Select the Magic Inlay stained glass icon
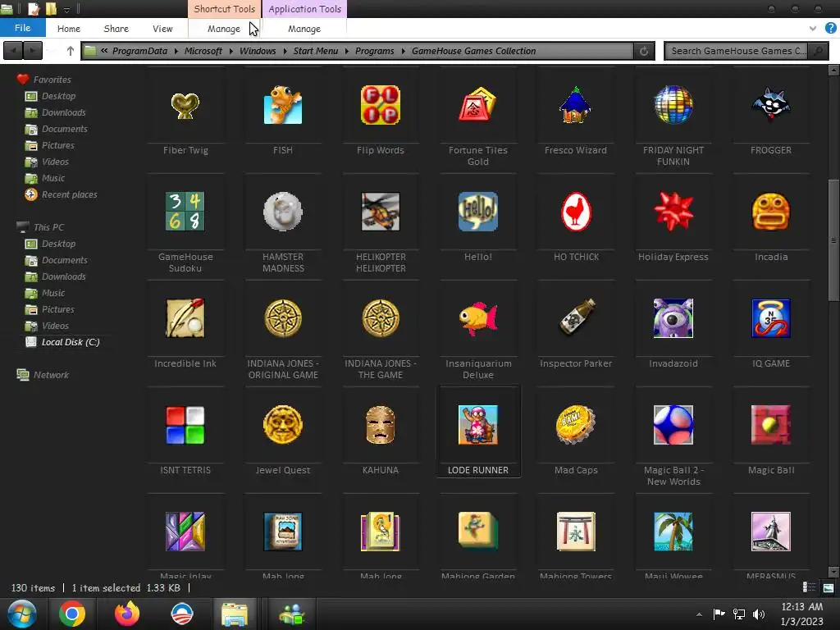Viewport: 840px width, 630px height. pyautogui.click(x=185, y=532)
